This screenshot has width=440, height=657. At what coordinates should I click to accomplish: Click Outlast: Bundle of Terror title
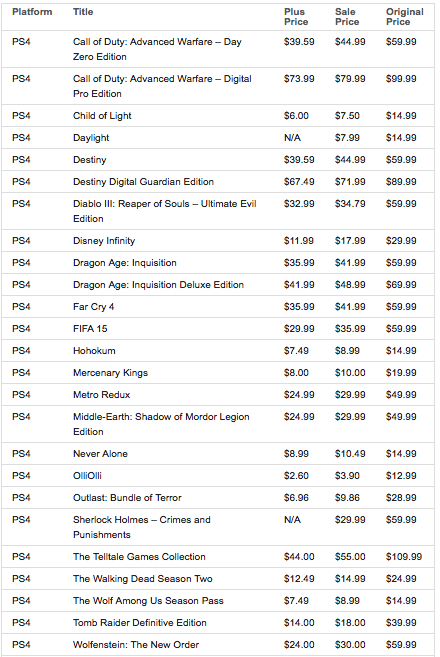(x=127, y=498)
